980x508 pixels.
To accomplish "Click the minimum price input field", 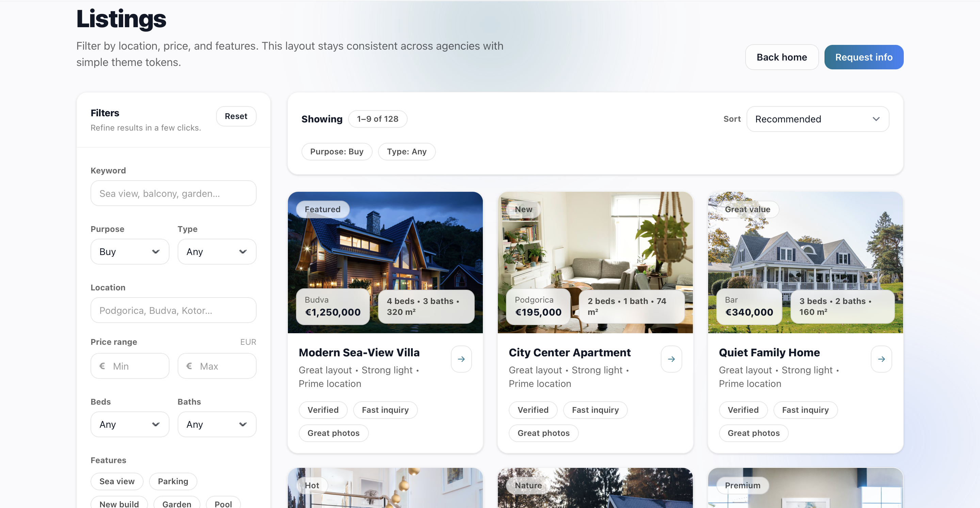I will [x=129, y=366].
